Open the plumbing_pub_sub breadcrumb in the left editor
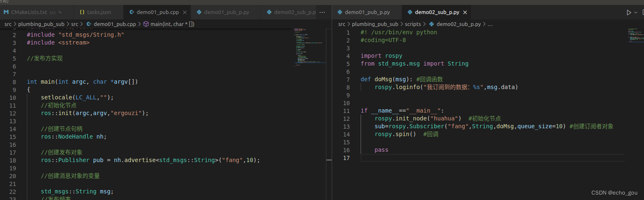 point(41,24)
